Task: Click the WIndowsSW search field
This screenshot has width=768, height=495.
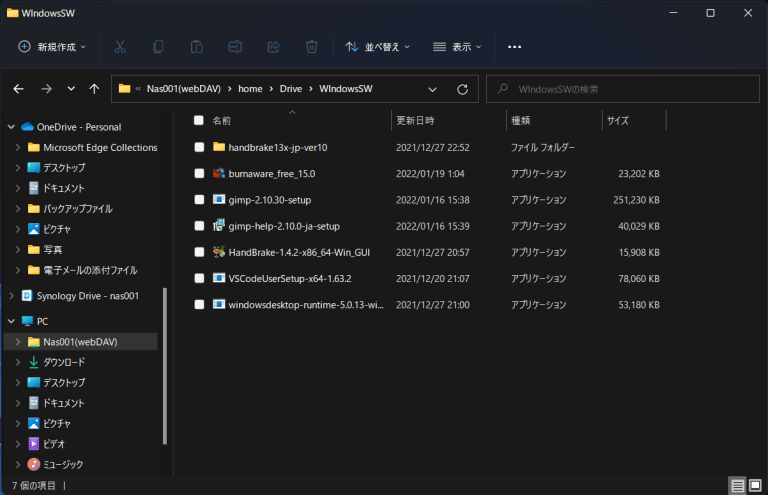Action: 623,89
